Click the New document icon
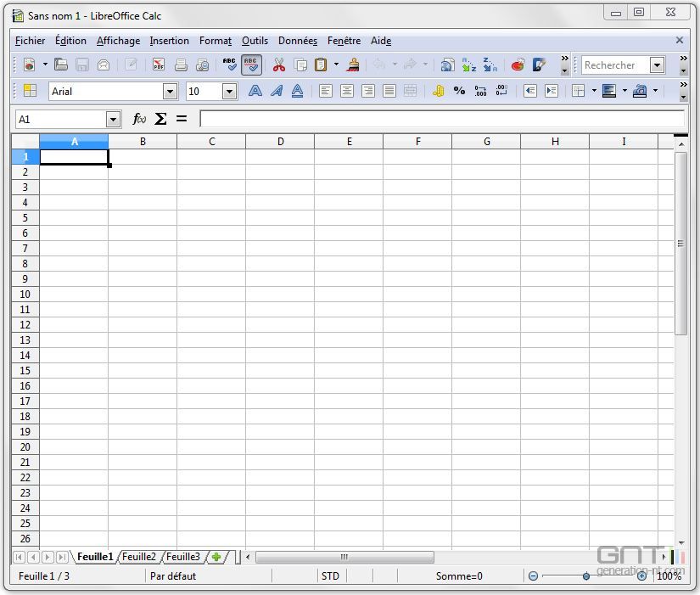 (x=30, y=65)
